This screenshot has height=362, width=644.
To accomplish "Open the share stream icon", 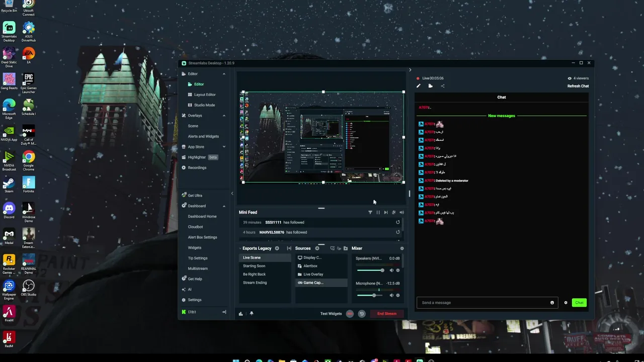I will [443, 86].
